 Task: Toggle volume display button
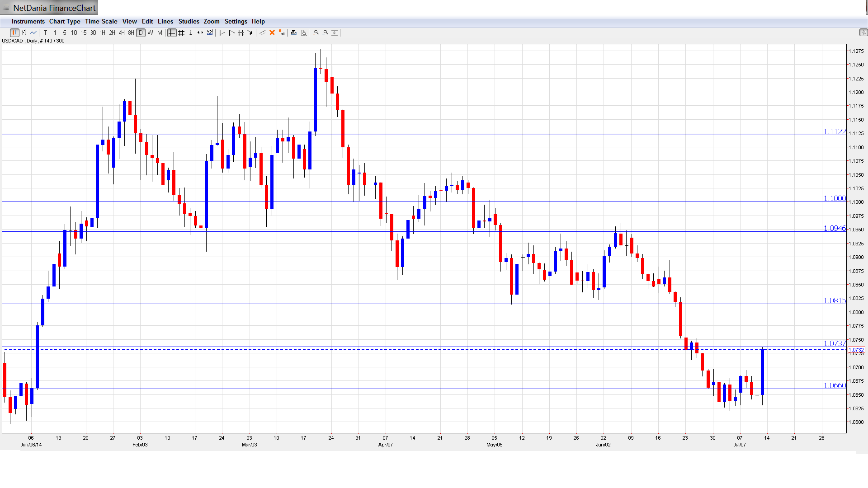point(210,33)
